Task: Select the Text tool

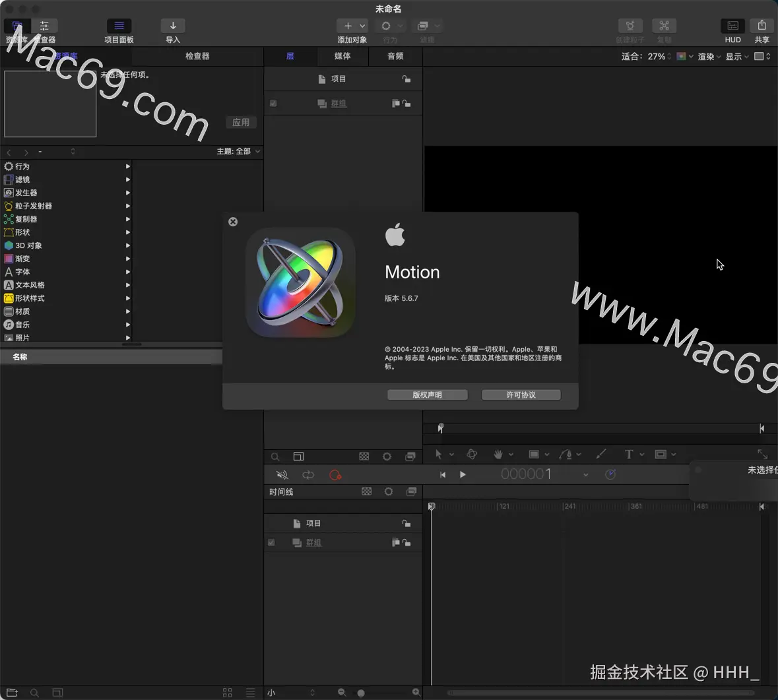Action: click(x=629, y=454)
